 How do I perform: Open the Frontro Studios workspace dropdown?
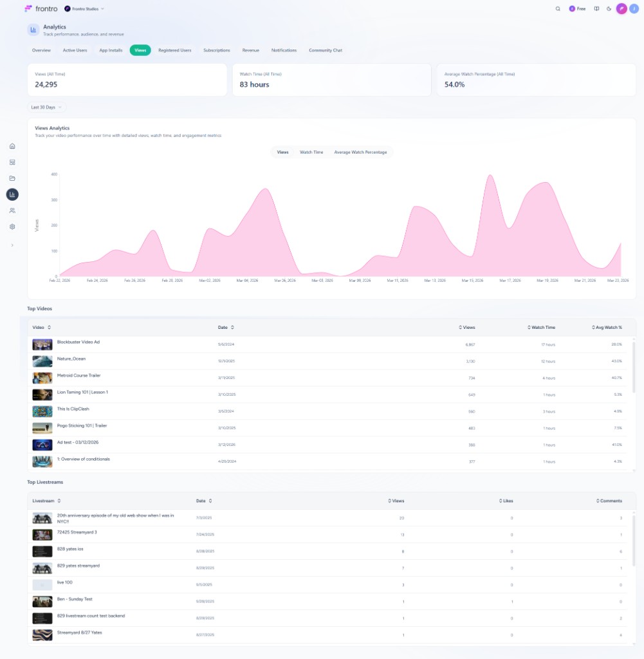[85, 9]
